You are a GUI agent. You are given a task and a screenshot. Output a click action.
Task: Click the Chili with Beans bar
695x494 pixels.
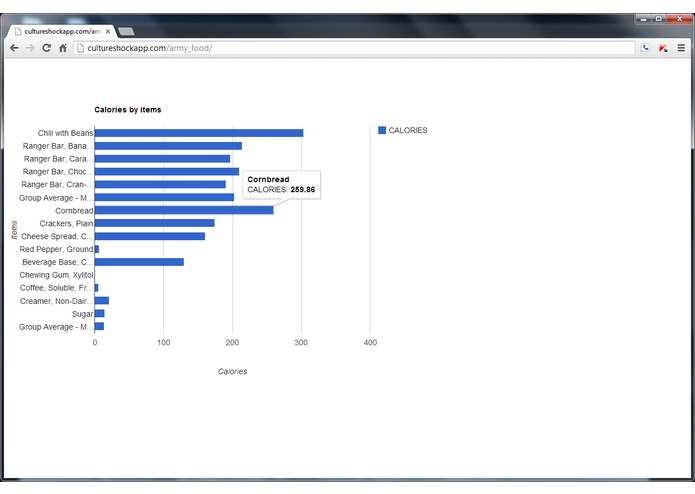(199, 133)
